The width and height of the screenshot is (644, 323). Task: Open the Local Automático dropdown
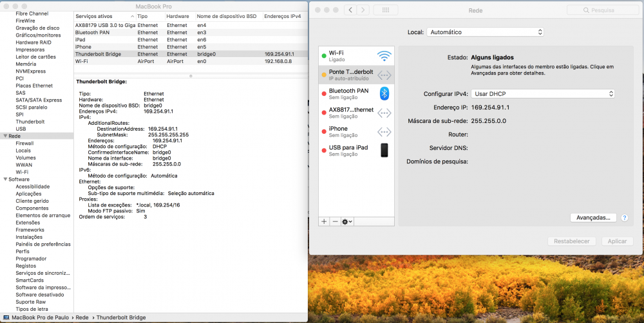pos(485,32)
